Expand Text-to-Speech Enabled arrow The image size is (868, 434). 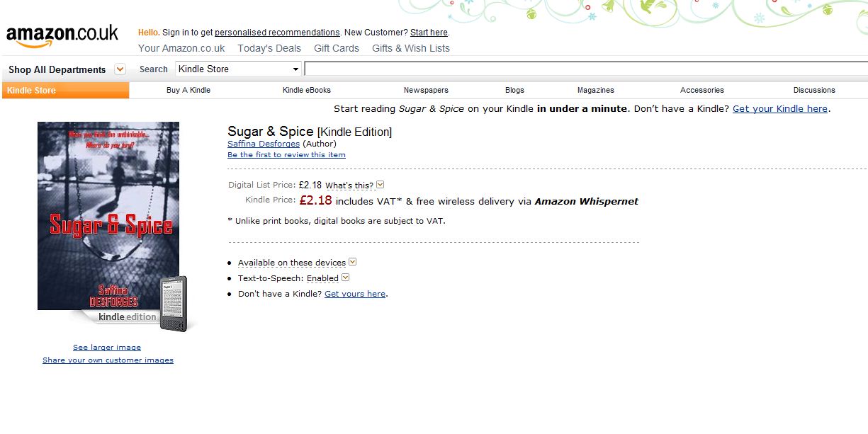click(345, 278)
